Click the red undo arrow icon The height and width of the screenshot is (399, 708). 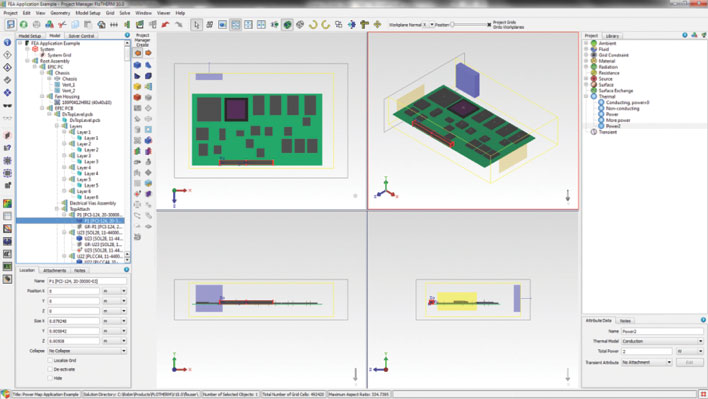165,24
